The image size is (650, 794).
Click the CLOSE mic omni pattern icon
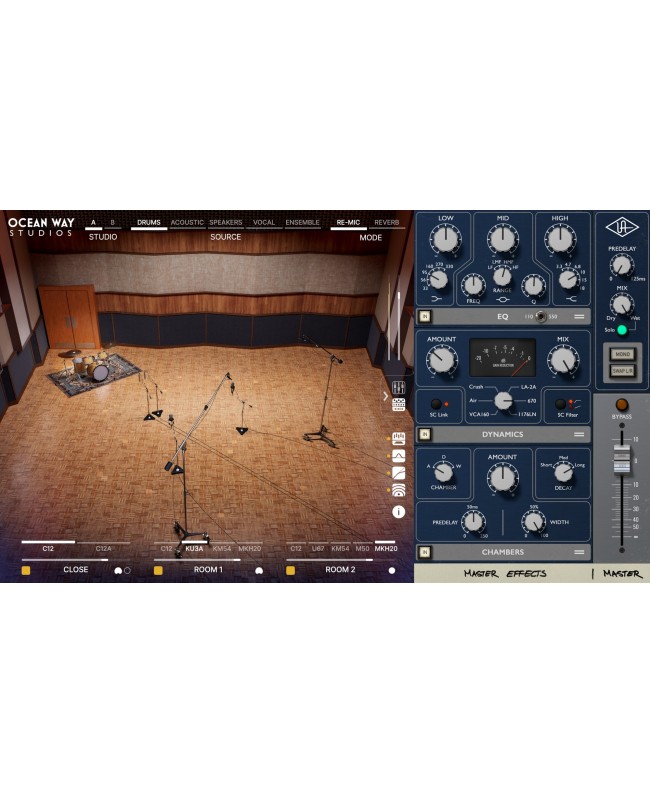point(128,571)
